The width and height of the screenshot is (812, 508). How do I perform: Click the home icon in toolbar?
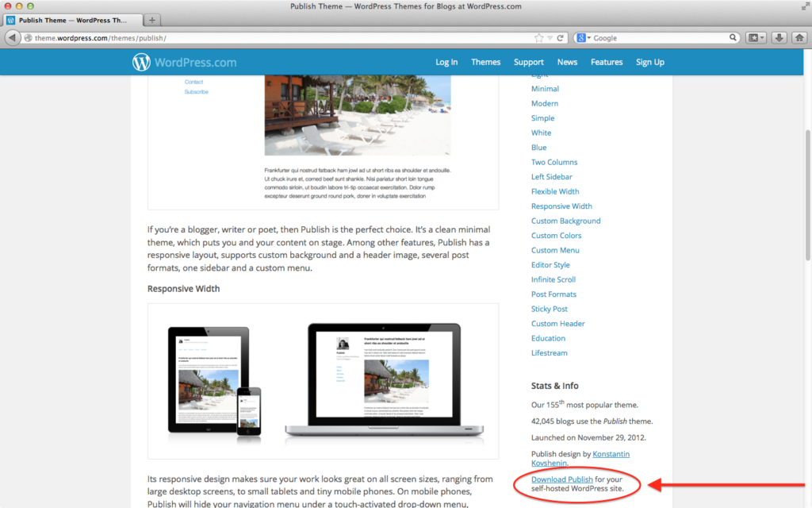[799, 38]
